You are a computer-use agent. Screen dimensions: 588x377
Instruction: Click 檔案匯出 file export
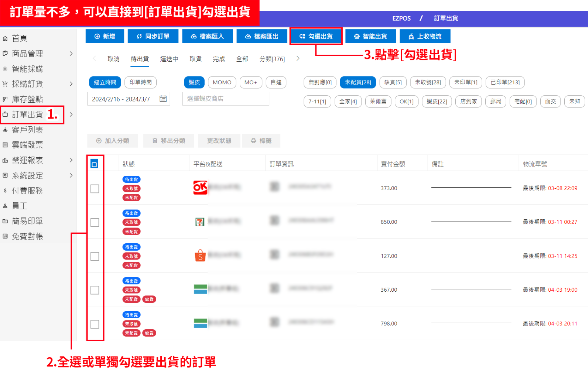coord(262,36)
